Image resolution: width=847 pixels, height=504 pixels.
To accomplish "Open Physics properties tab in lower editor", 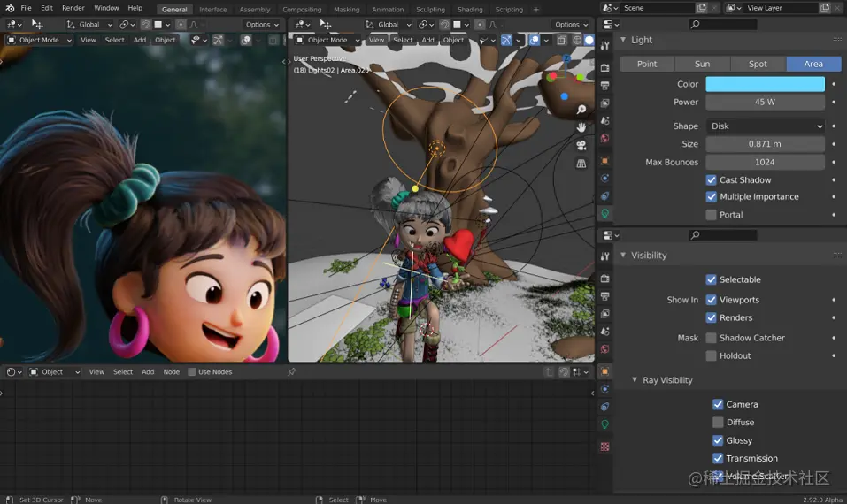I will point(605,389).
